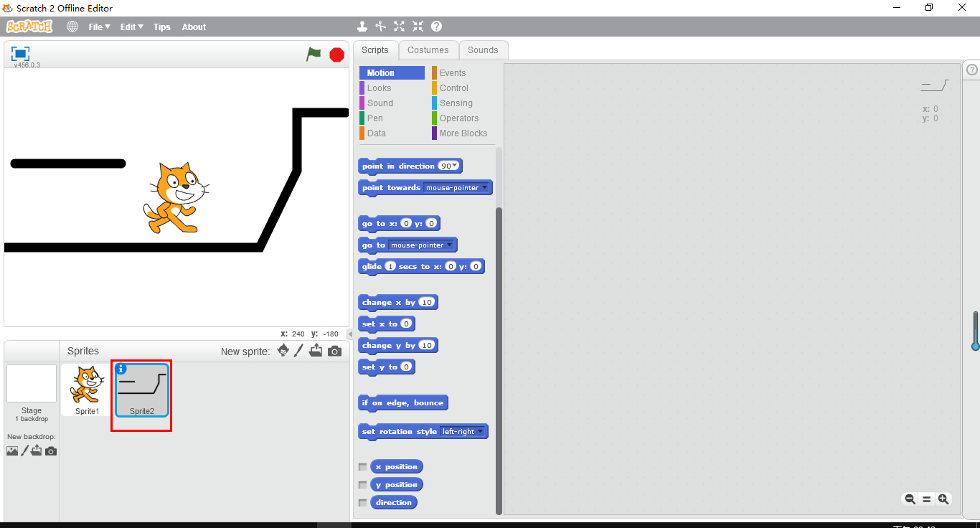980x528 pixels.
Task: Select the Control block category
Action: [x=463, y=88]
